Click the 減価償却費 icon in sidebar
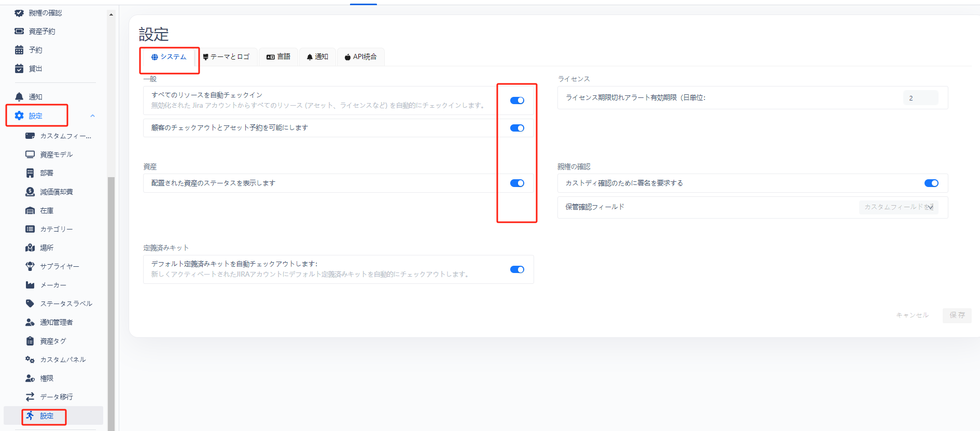This screenshot has width=980, height=431. (30, 192)
